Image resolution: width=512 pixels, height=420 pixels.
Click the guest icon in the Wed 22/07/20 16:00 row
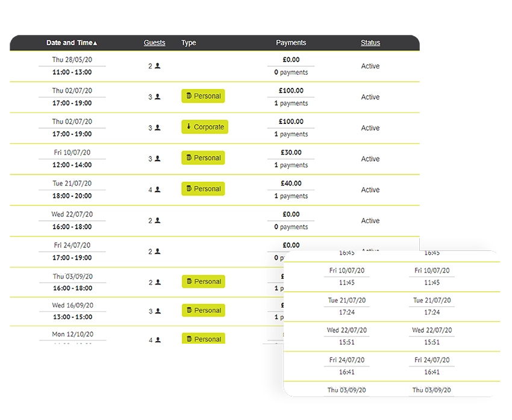click(158, 221)
